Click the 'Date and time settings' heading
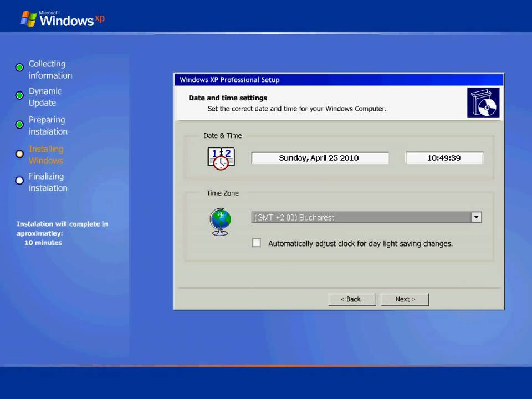The image size is (532, 399). pos(228,98)
